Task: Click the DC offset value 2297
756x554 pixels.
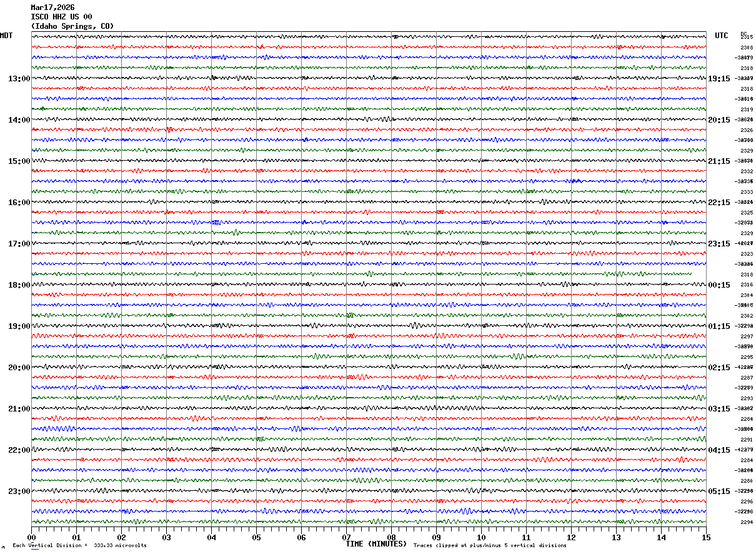Action: [746, 336]
